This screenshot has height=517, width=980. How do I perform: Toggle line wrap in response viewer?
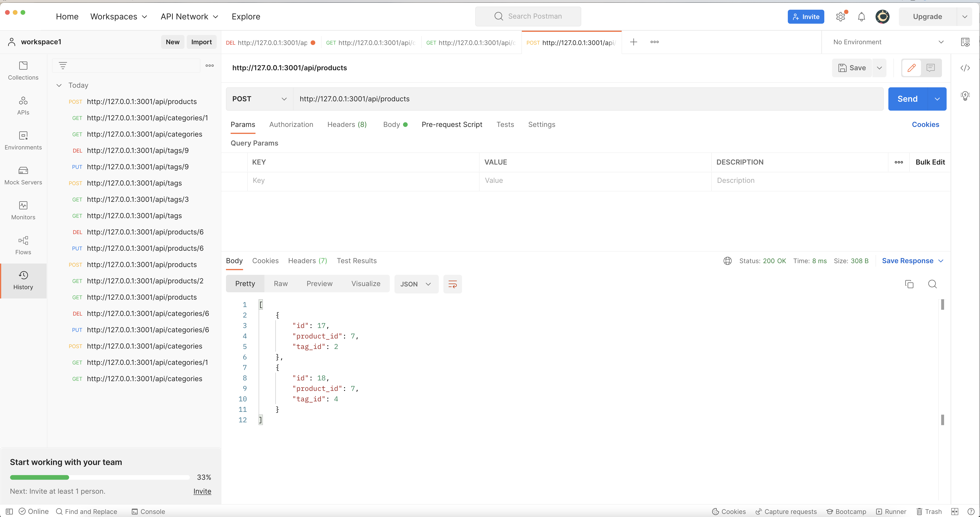tap(452, 284)
